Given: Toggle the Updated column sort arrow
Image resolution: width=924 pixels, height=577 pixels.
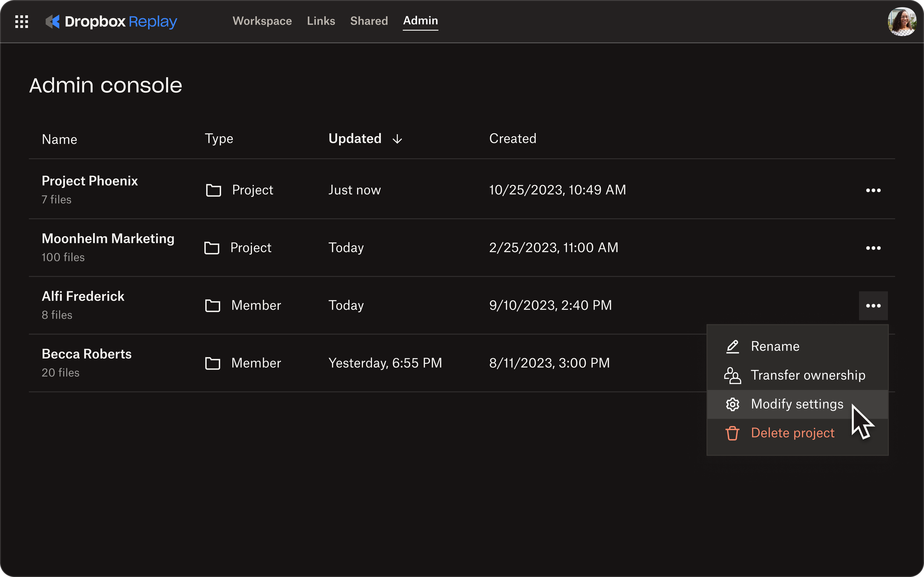Looking at the screenshot, I should point(398,139).
